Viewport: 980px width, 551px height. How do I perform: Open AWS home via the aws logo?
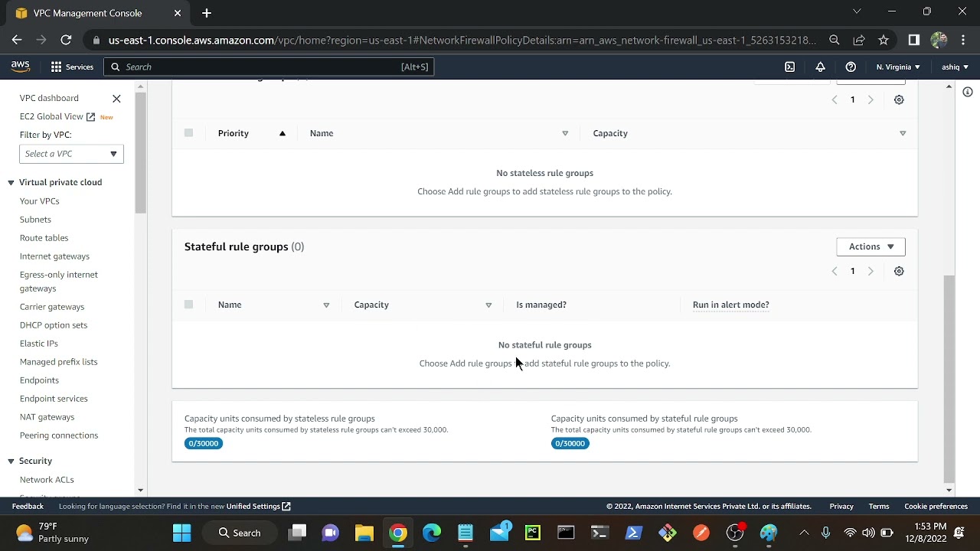pos(21,67)
